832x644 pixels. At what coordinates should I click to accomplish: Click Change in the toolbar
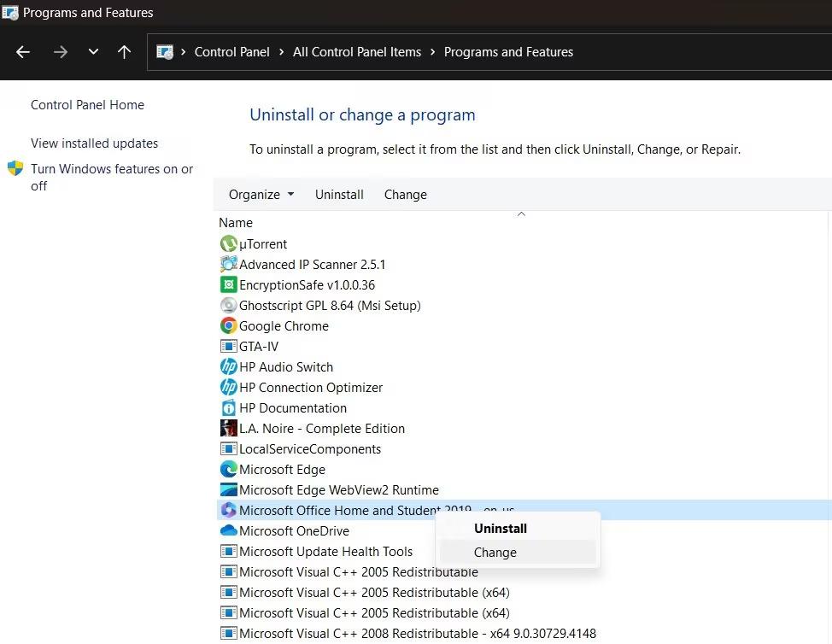point(406,195)
